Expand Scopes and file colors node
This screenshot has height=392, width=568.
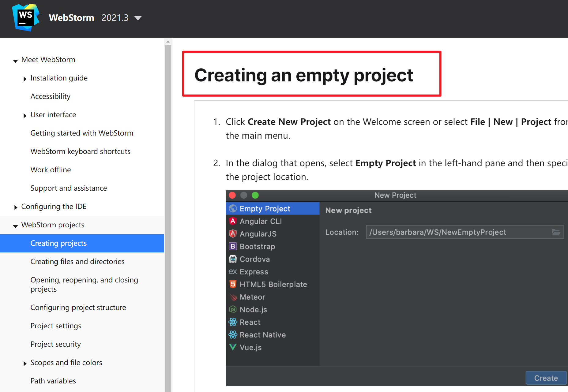point(25,364)
